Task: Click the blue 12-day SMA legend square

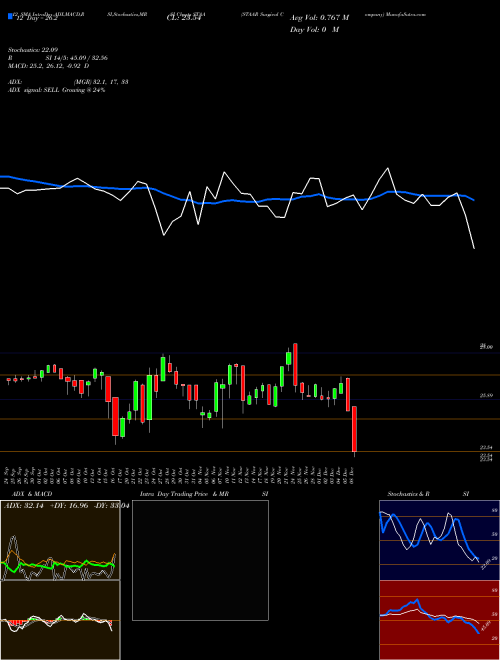Action: [x=10, y=17]
